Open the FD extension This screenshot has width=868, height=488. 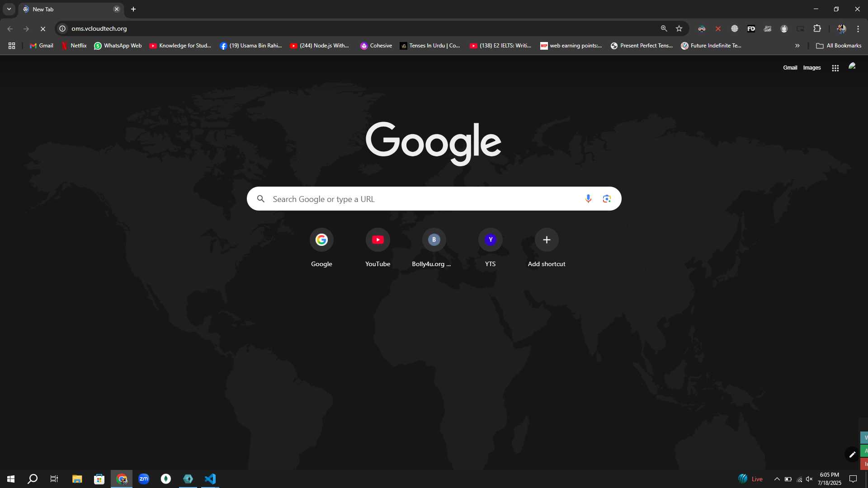click(751, 28)
